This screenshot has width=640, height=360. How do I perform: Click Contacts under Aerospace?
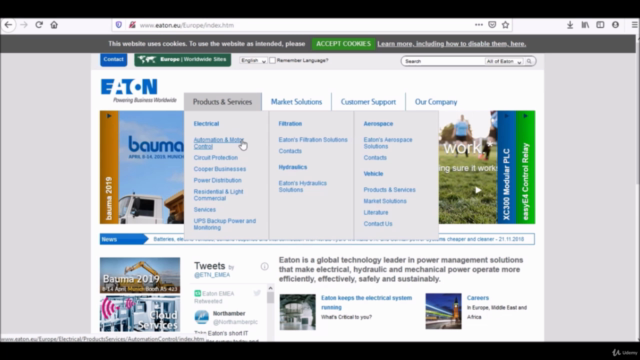pos(375,158)
